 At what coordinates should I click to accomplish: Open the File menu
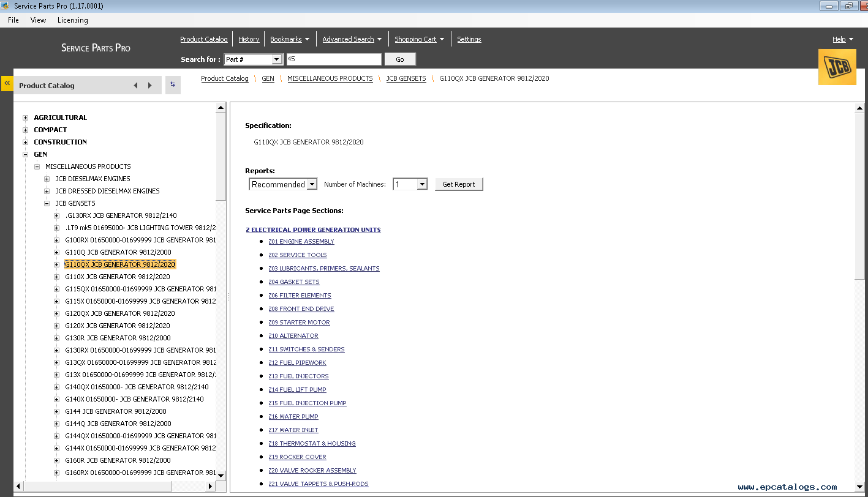13,20
